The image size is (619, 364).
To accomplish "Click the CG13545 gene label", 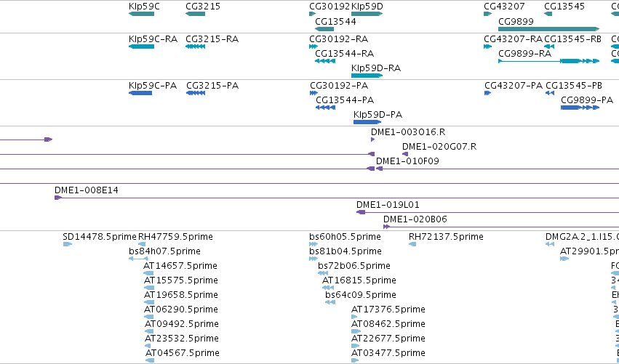I will [564, 7].
